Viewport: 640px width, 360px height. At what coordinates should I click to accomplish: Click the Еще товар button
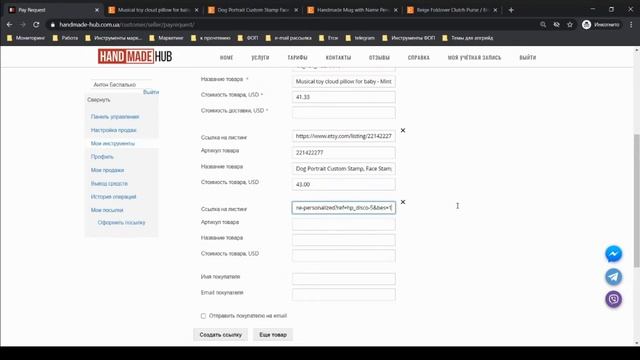pyautogui.click(x=273, y=335)
